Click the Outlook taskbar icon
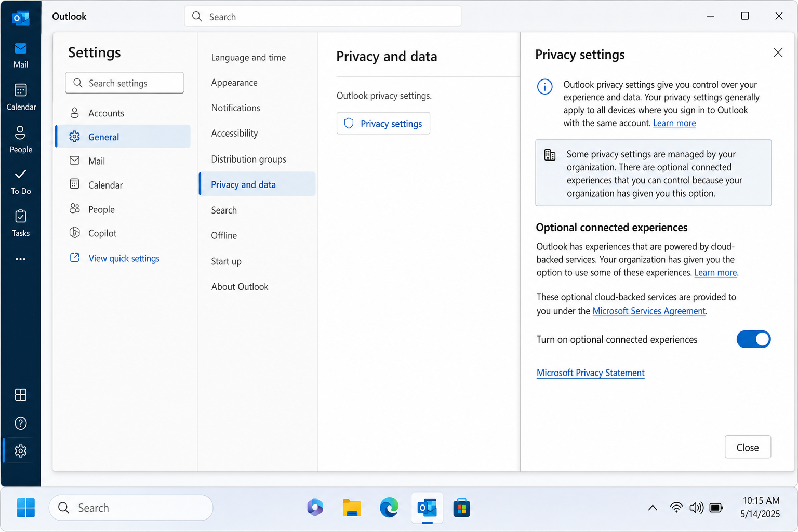 pos(427,508)
